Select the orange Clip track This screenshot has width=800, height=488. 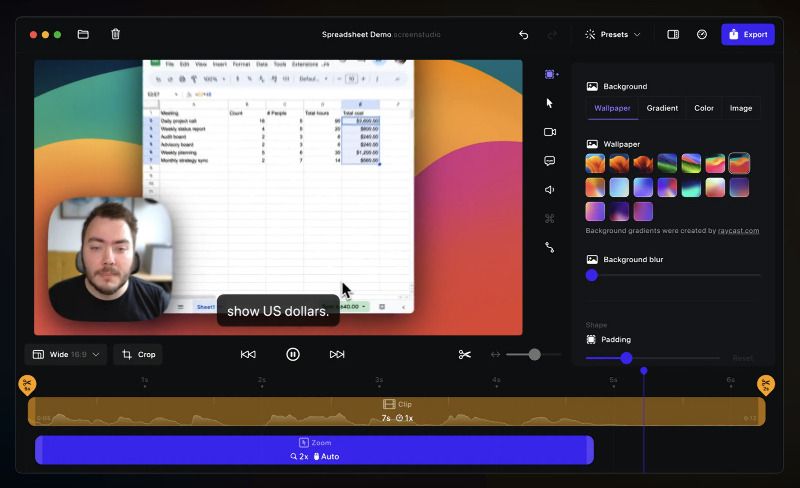(x=396, y=411)
